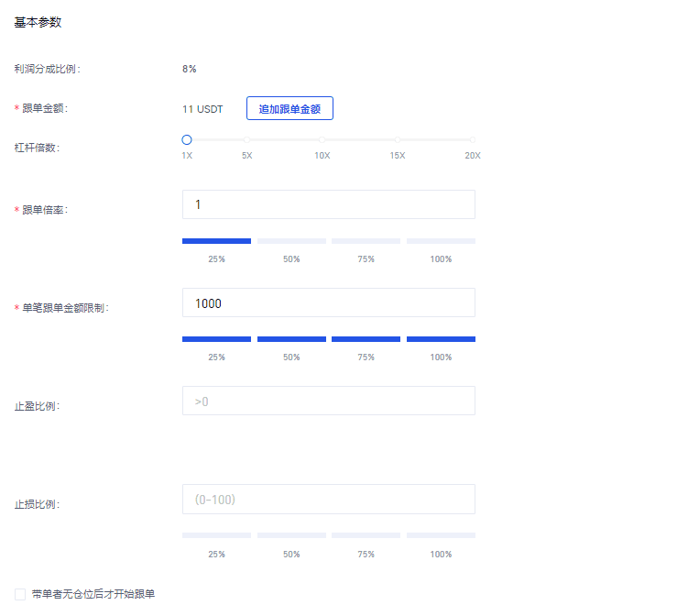688x616 pixels.
Task: Select 50% segment under 跟单倍率
Action: 291,241
